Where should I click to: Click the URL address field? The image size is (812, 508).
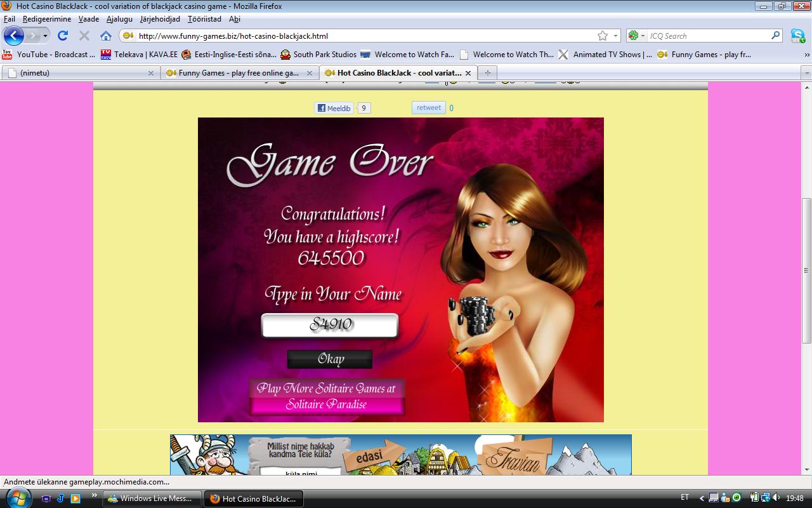coord(365,36)
